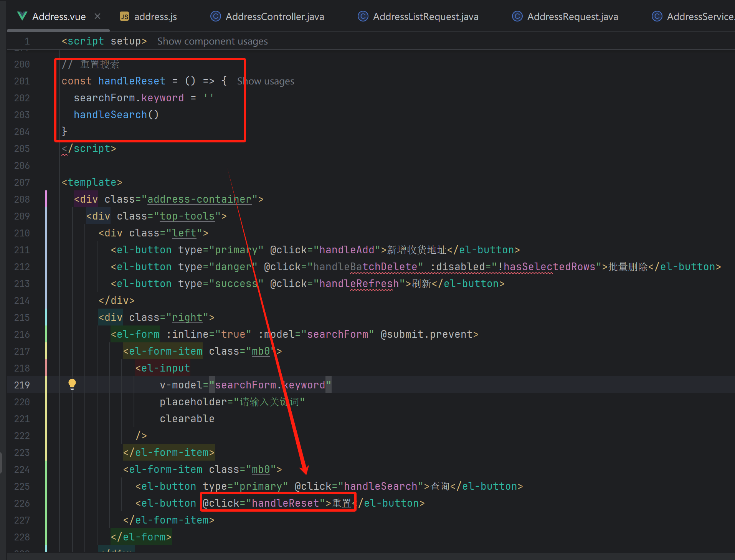
Task: Click the address-container class name
Action: click(x=199, y=199)
